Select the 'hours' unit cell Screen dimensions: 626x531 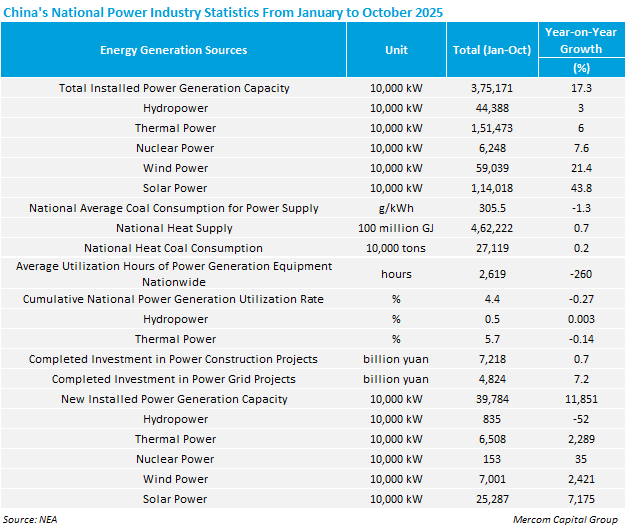point(396,273)
